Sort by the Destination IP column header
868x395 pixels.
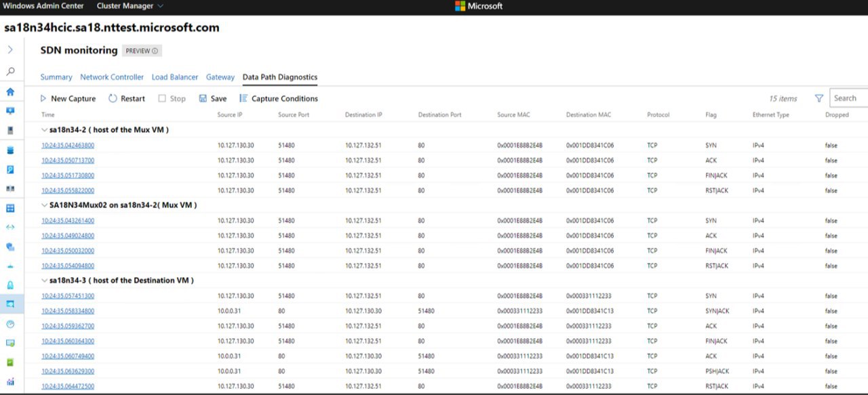pyautogui.click(x=363, y=115)
